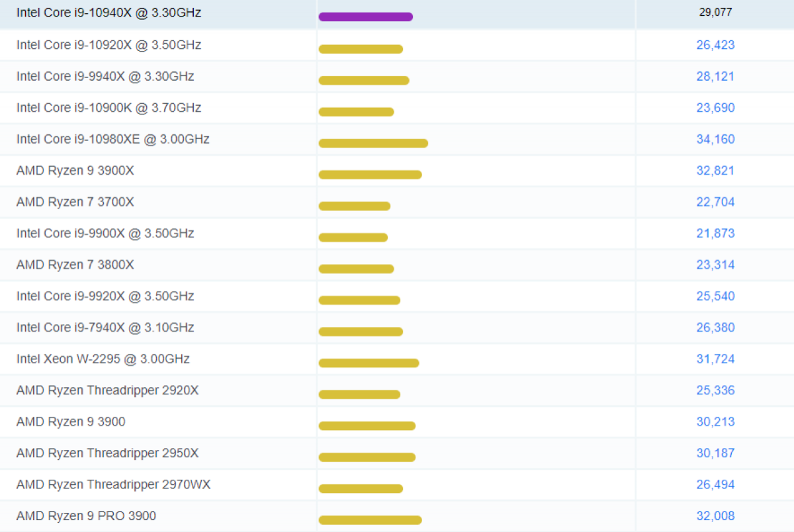Click the purple i9-10940X score bar
This screenshot has width=794, height=532.
(366, 17)
